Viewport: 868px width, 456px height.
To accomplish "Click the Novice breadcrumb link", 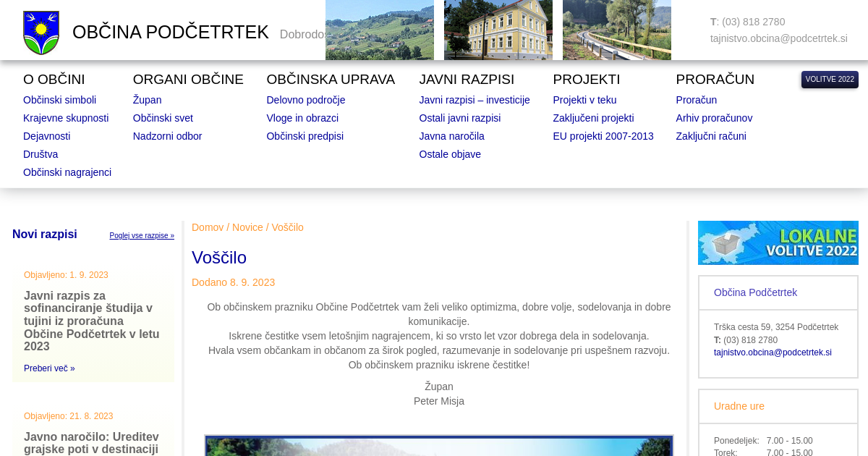I will pos(247,227).
